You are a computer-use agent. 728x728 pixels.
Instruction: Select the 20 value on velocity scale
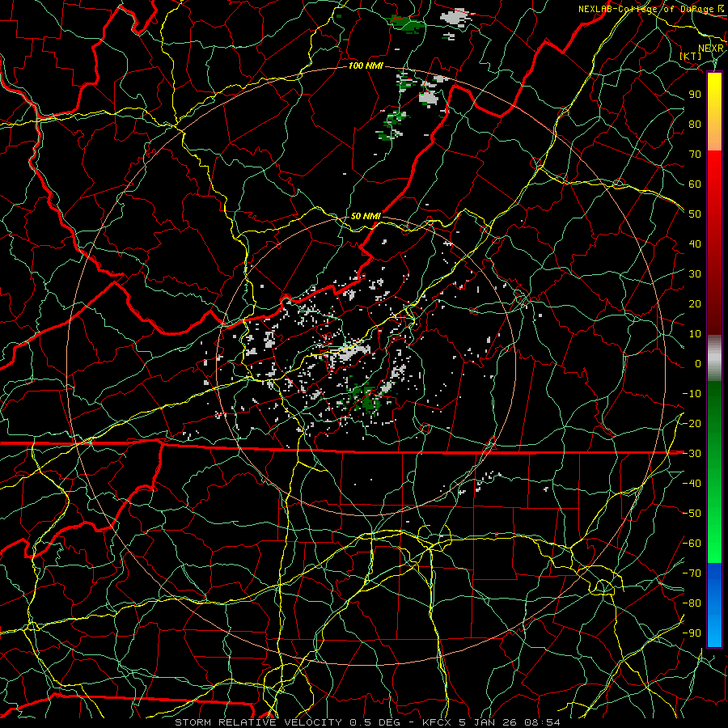point(695,304)
